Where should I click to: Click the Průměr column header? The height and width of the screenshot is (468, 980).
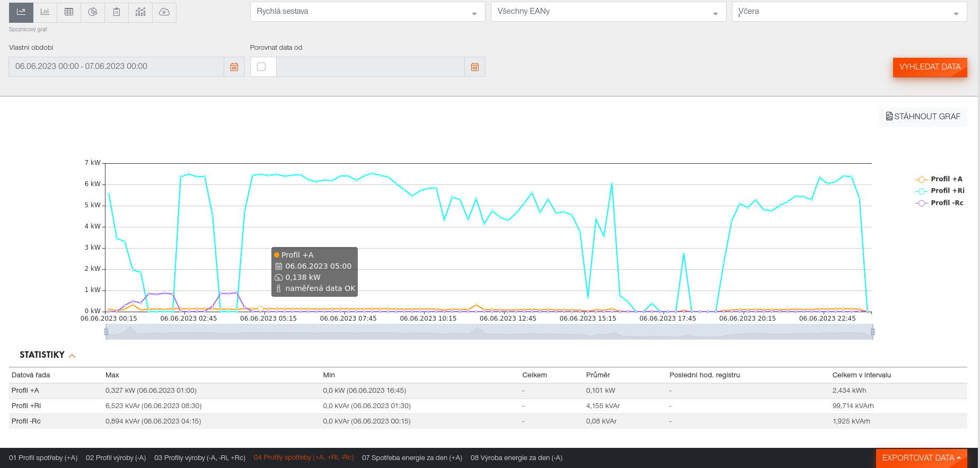pyautogui.click(x=598, y=375)
